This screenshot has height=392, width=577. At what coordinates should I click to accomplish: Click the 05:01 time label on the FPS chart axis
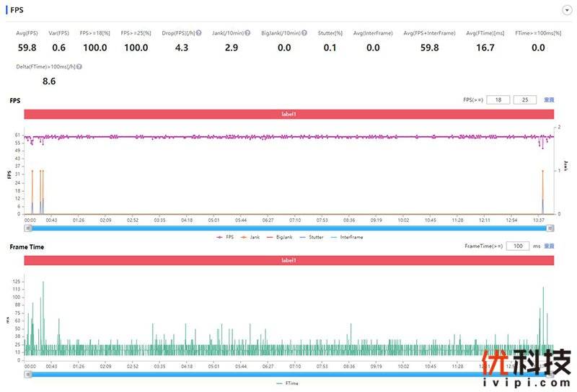213,220
